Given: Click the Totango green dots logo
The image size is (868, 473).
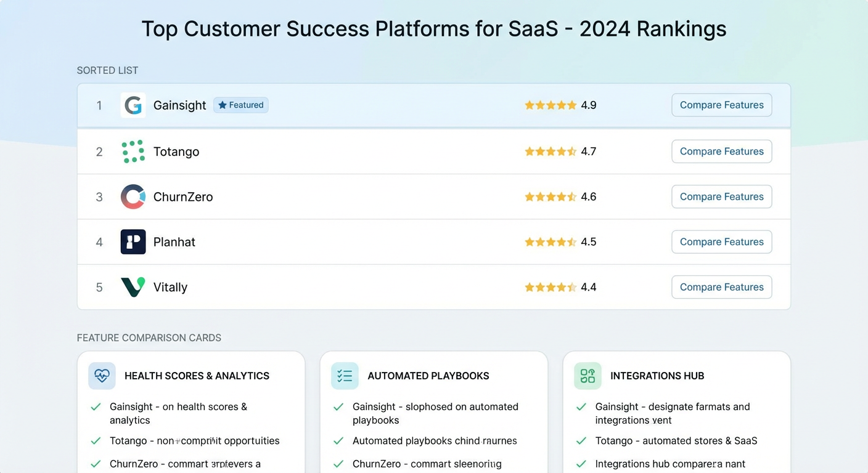Looking at the screenshot, I should (x=133, y=152).
